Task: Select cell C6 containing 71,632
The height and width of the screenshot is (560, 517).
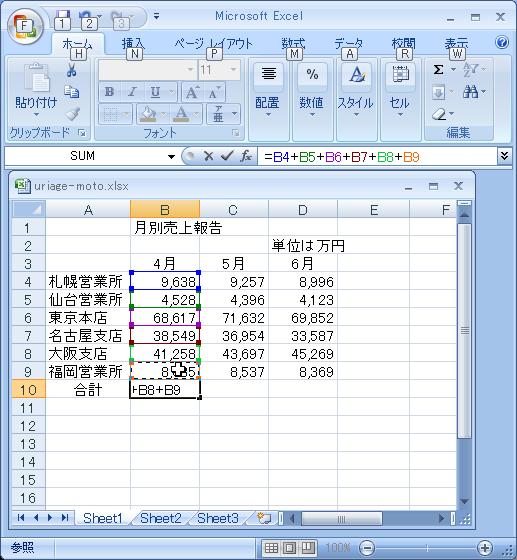Action: coord(234,318)
